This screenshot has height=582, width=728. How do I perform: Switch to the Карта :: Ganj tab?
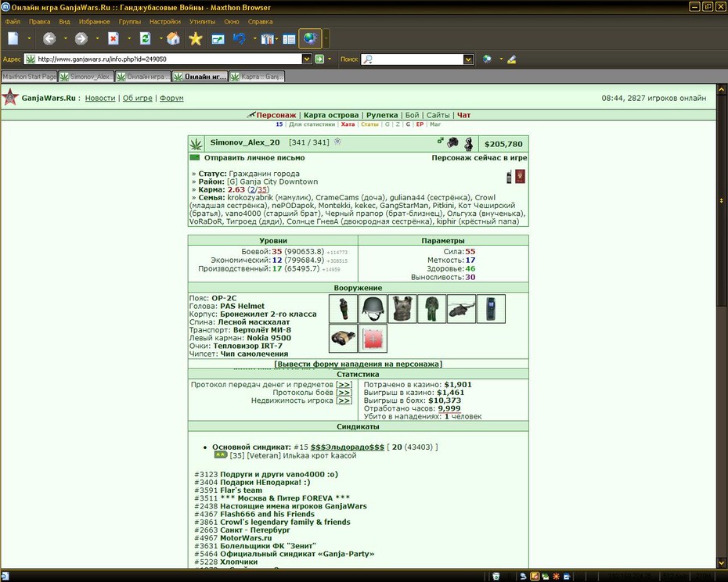coord(257,77)
